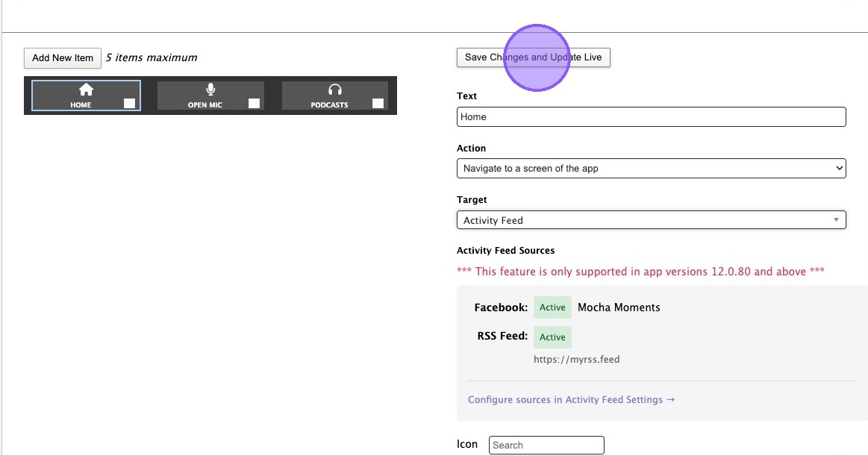The height and width of the screenshot is (456, 868).
Task: Click the myrss.feed URL text
Action: point(576,360)
